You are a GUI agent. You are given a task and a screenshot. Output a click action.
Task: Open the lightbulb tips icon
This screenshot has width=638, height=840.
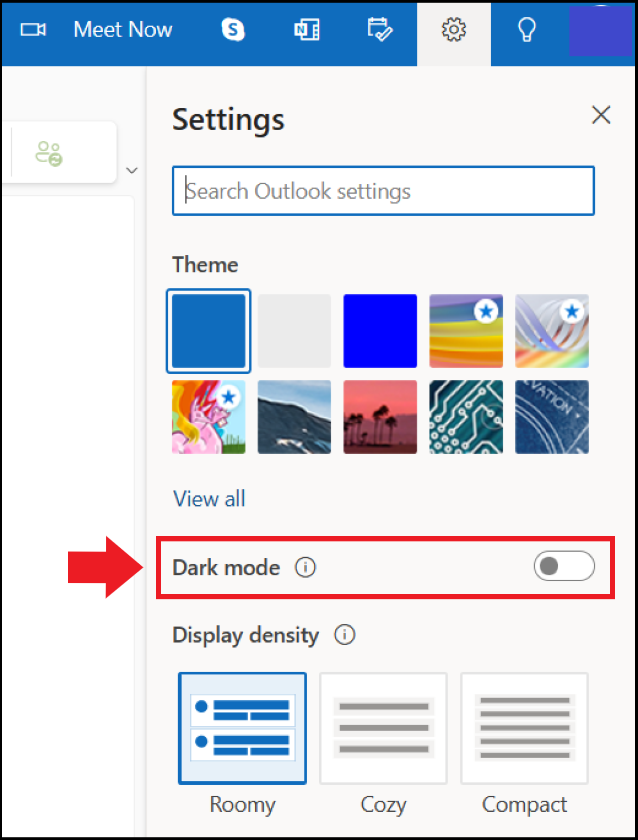coord(526,30)
